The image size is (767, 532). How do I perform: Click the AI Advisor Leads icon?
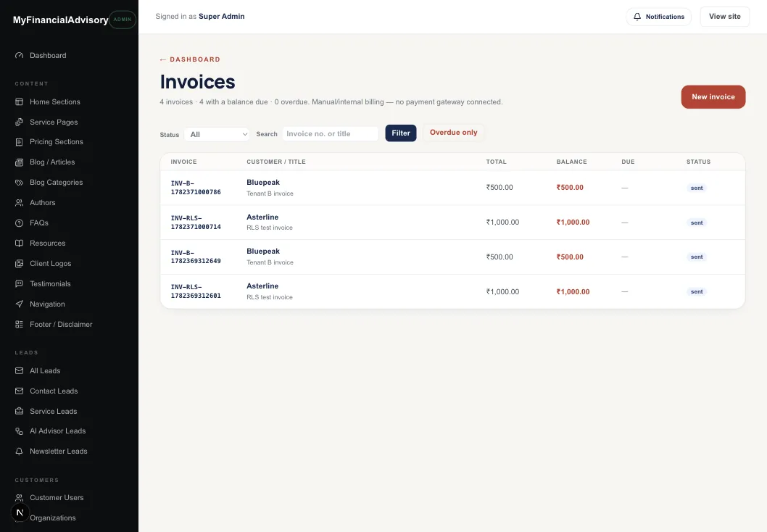[x=19, y=431]
